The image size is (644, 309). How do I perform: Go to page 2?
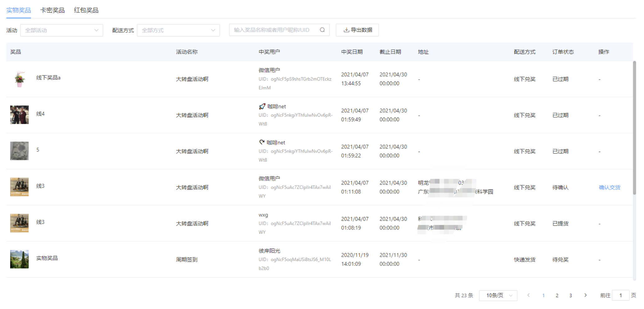[x=557, y=296]
